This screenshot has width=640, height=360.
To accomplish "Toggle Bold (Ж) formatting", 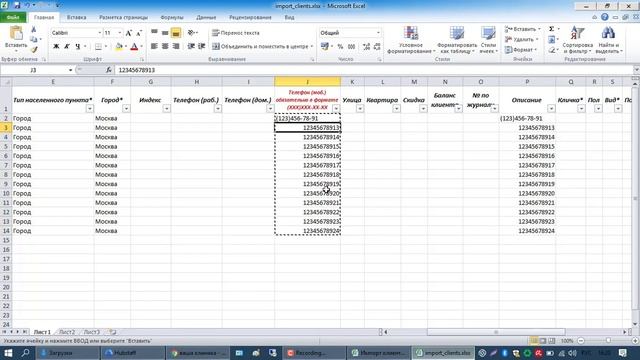I will [x=56, y=47].
